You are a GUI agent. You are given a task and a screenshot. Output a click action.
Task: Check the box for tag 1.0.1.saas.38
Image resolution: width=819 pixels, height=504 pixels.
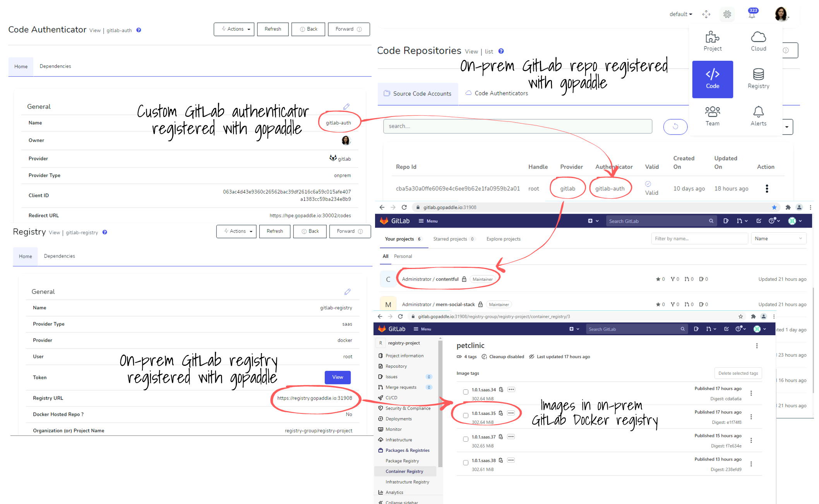point(466,463)
